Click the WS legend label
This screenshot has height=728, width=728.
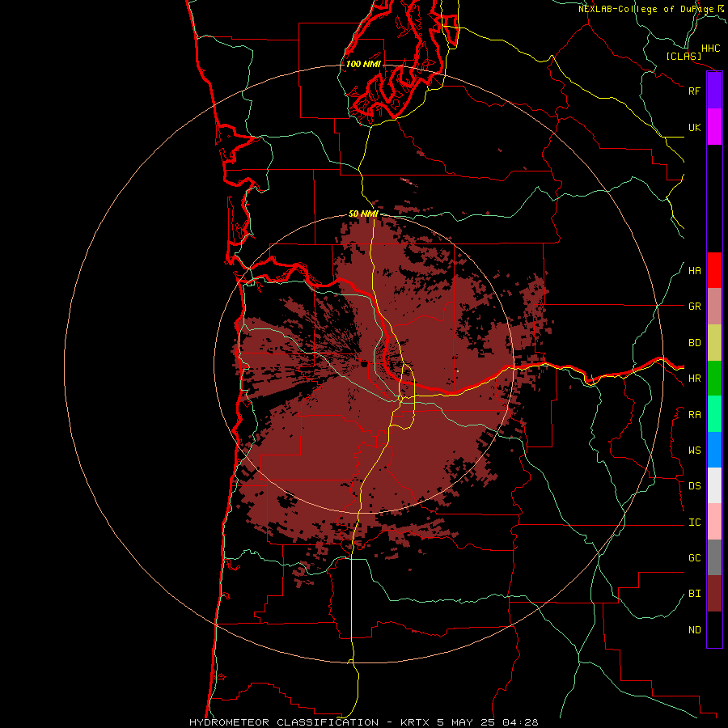pos(695,451)
